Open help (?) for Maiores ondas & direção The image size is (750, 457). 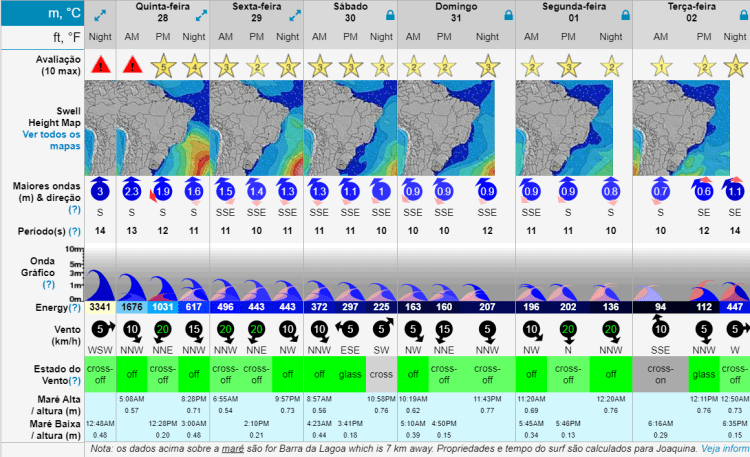click(x=74, y=210)
